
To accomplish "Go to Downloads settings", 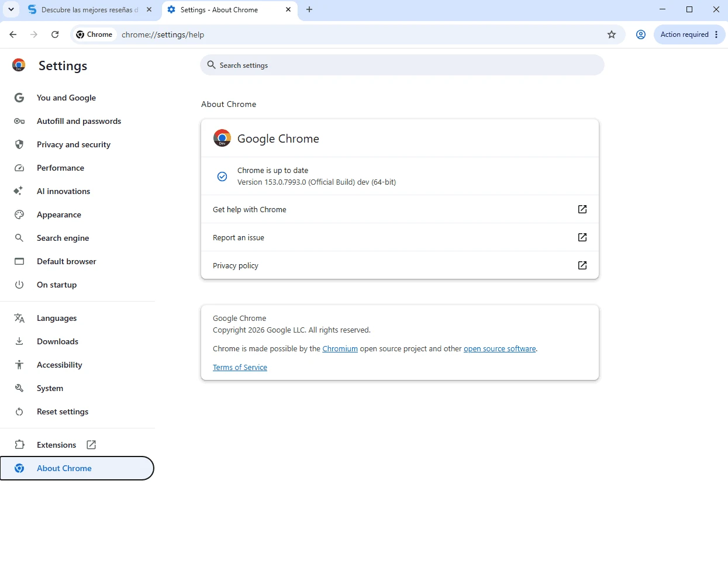I will tap(77, 341).
